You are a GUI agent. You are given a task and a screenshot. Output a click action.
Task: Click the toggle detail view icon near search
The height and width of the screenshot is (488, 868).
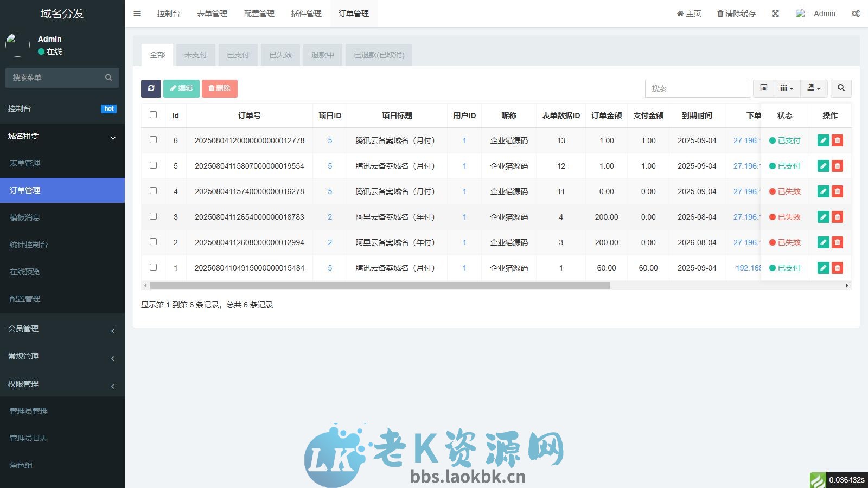764,88
